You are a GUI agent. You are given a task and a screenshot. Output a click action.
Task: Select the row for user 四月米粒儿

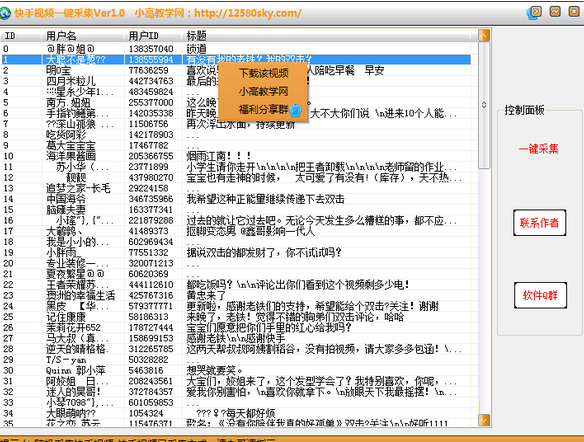pyautogui.click(x=237, y=81)
